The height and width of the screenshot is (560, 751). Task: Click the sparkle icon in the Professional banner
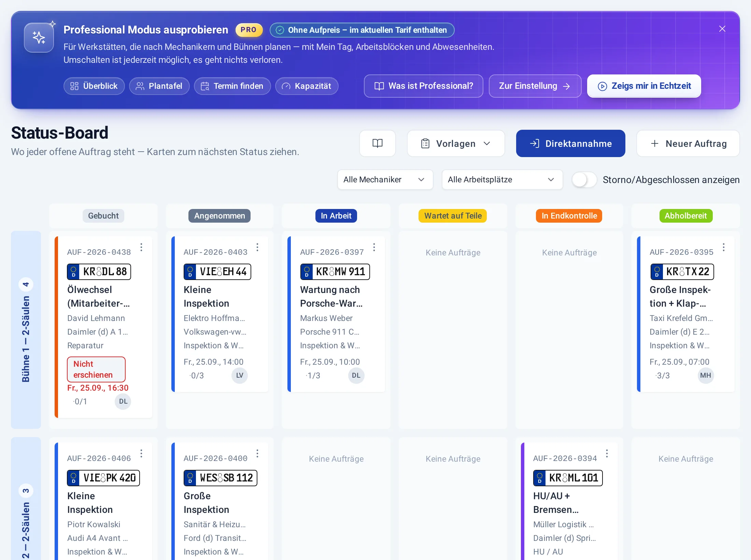tap(39, 38)
